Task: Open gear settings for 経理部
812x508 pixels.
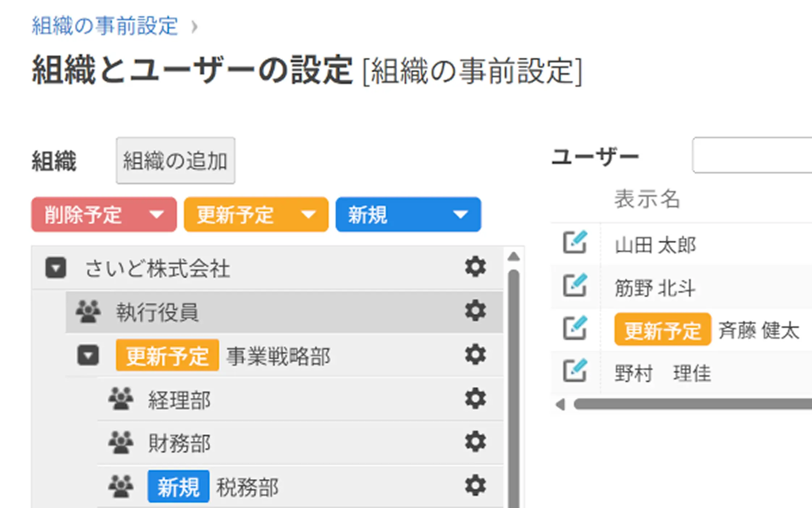Action: [475, 398]
